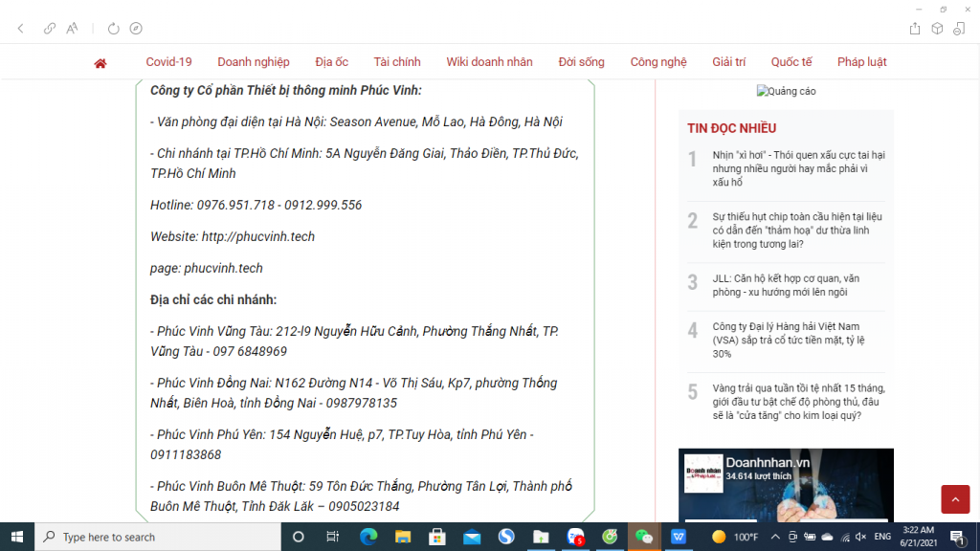Launch Microsoft Edge from the taskbar
The width and height of the screenshot is (980, 551).
368,537
